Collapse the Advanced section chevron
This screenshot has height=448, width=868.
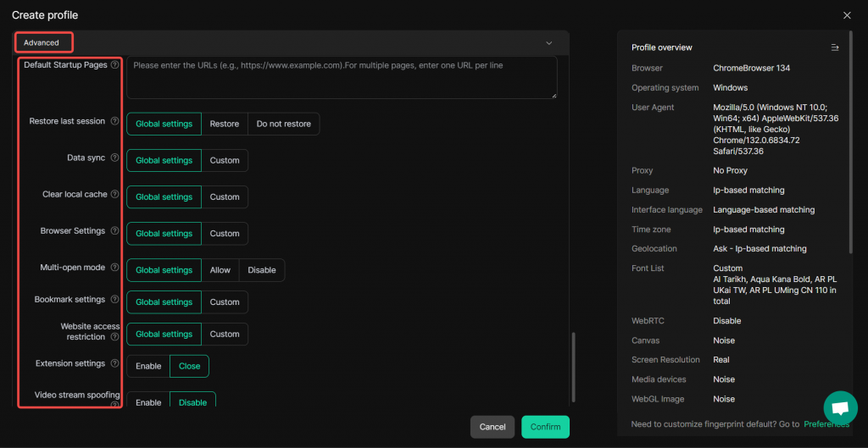click(548, 43)
